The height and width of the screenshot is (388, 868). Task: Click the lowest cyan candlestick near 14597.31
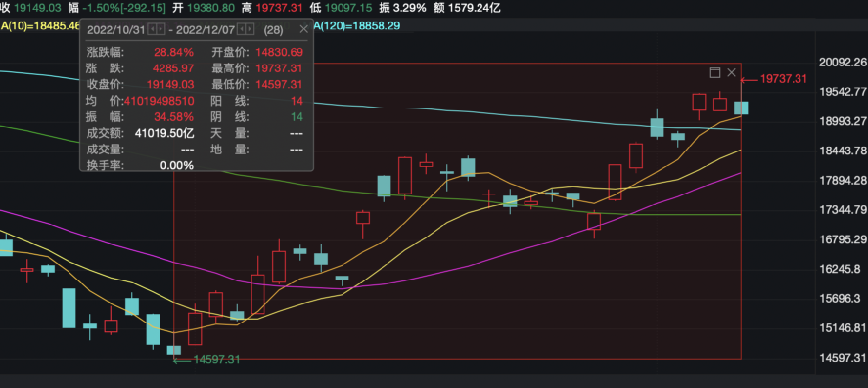click(174, 350)
